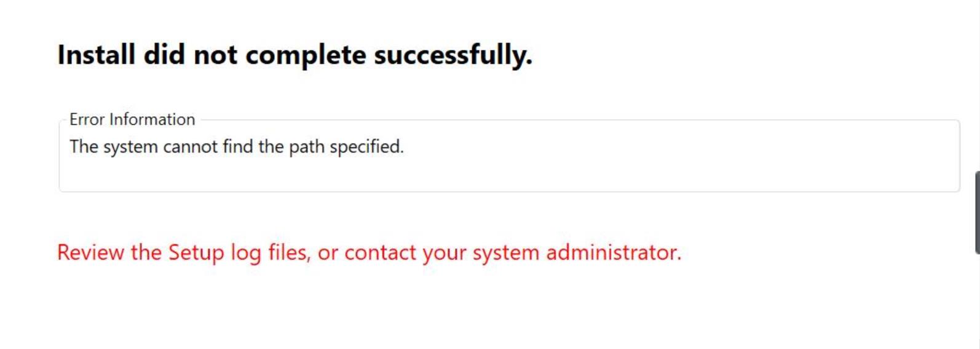Image resolution: width=980 pixels, height=349 pixels.
Task: Click the scrollbar track above the thumb
Action: (x=977, y=86)
